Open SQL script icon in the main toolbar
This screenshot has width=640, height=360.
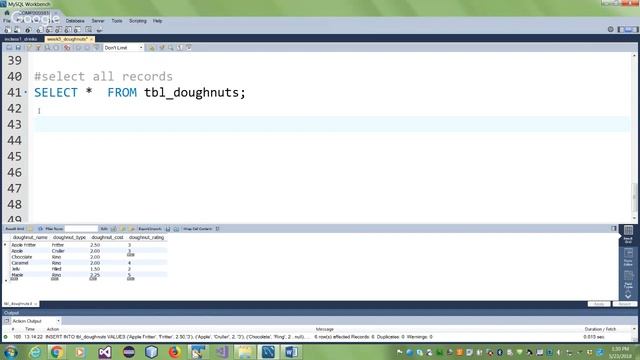point(17,30)
